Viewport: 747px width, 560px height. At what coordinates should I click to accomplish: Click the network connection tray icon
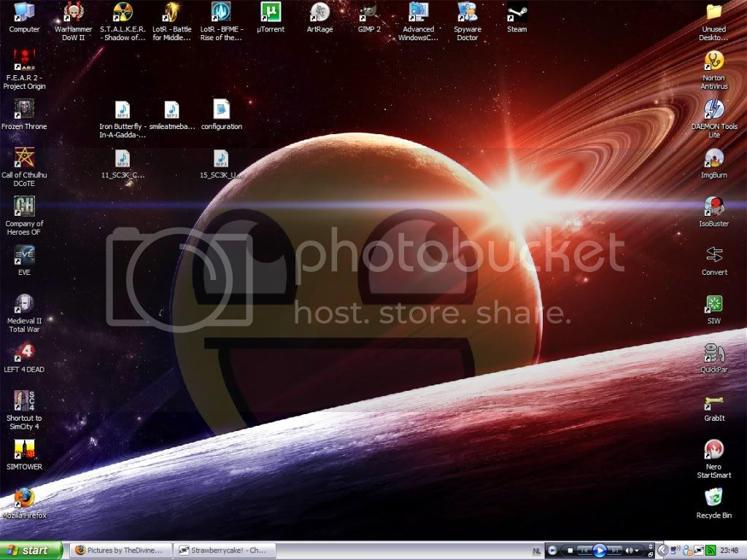tap(675, 551)
